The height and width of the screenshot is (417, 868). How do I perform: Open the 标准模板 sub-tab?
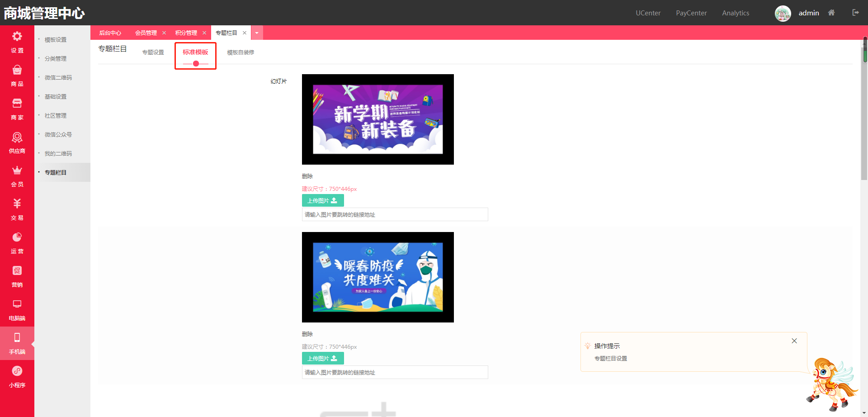[x=195, y=52]
